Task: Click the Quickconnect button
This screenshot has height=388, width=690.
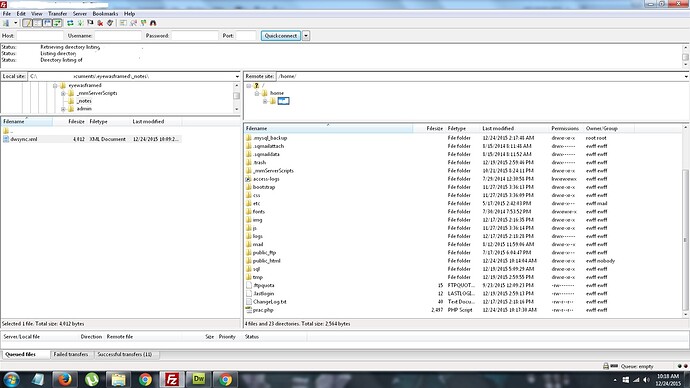Action: point(281,36)
